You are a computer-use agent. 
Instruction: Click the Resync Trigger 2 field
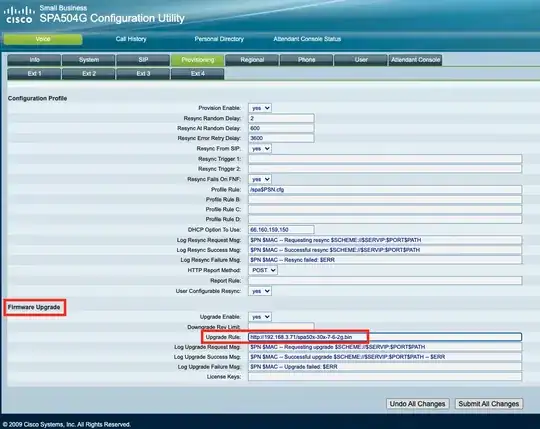click(385, 169)
